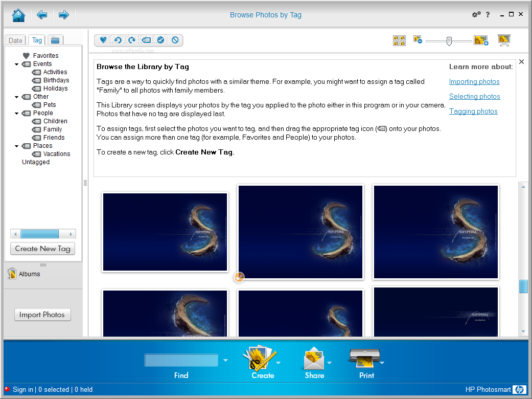Image resolution: width=532 pixels, height=399 pixels.
Task: Open the Share dropdown arrow
Action: point(330,363)
